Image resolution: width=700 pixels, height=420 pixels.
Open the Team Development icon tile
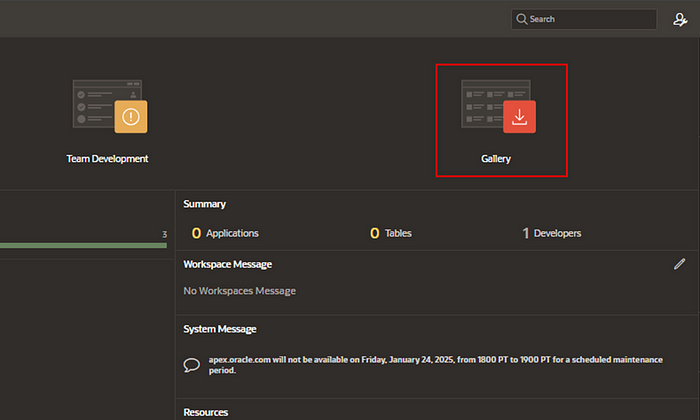(110, 106)
